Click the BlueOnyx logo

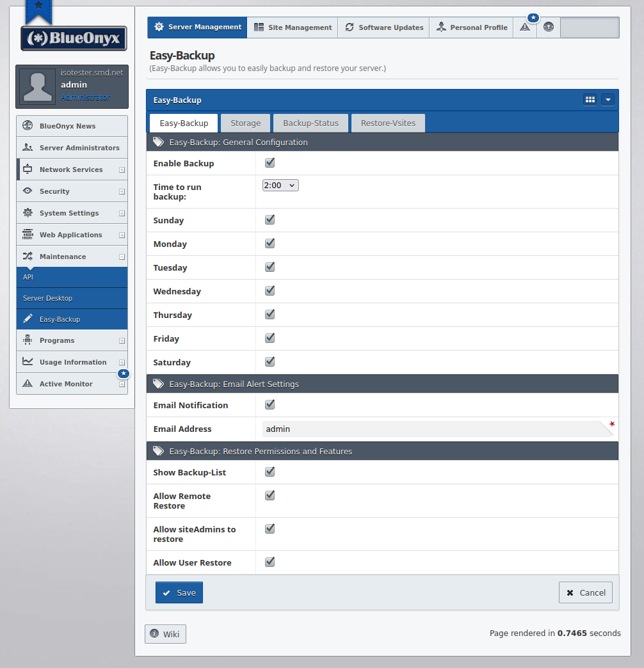coord(74,38)
